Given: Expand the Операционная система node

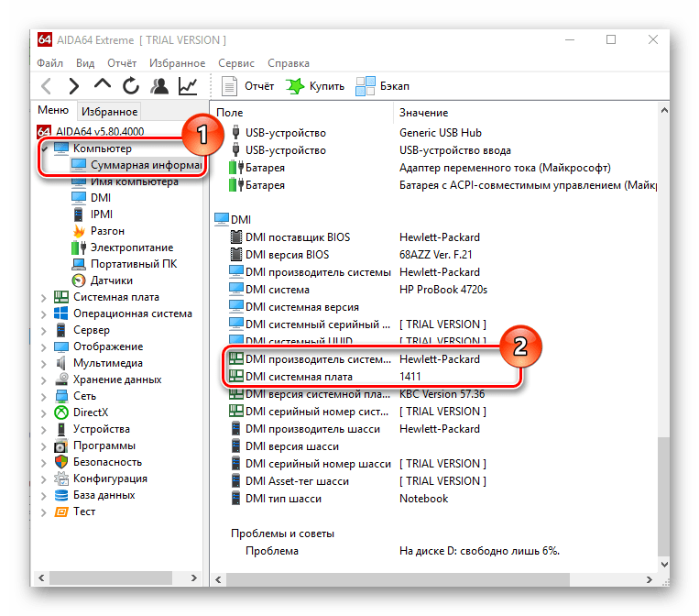Looking at the screenshot, I should pos(43,314).
